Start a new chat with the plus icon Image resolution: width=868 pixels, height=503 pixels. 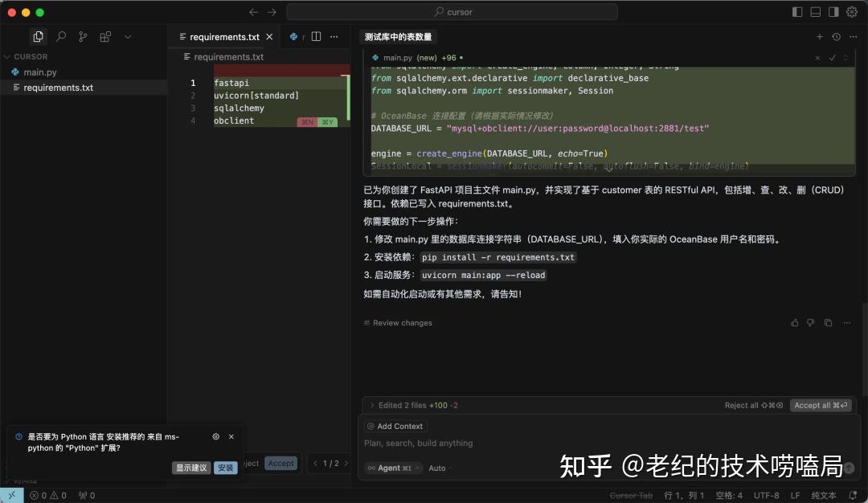[818, 36]
